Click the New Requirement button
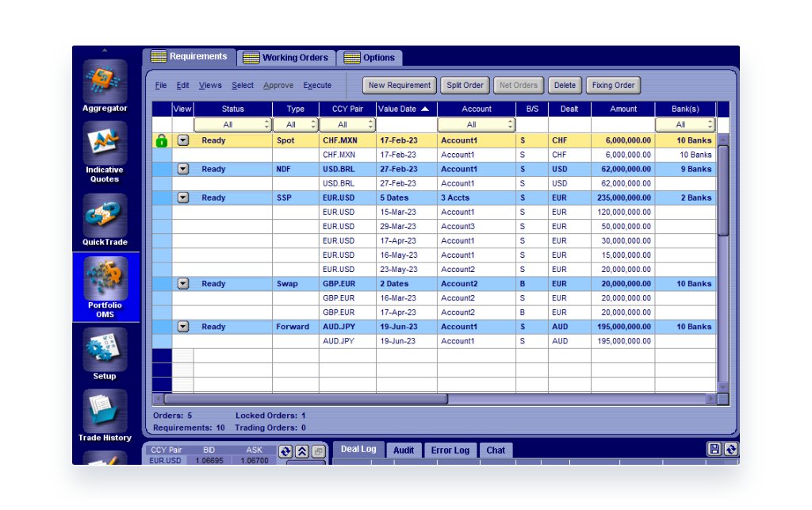The width and height of the screenshot is (812, 510). pyautogui.click(x=400, y=86)
